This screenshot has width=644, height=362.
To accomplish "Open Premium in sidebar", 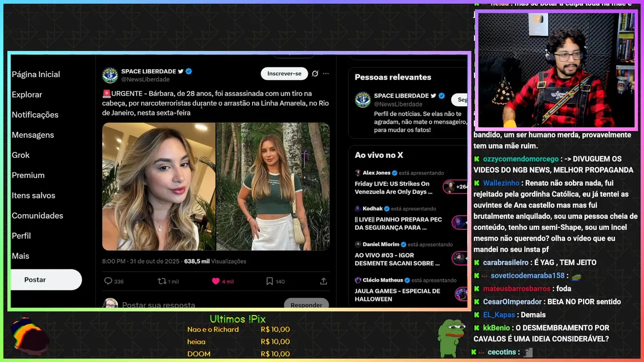I will (28, 175).
